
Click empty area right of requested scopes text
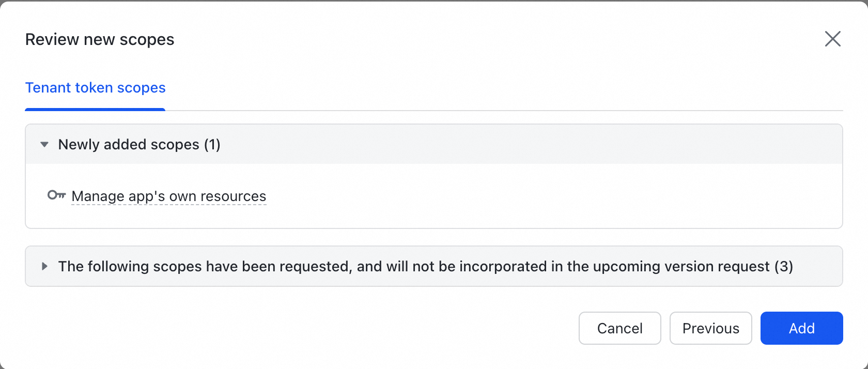pos(819,267)
